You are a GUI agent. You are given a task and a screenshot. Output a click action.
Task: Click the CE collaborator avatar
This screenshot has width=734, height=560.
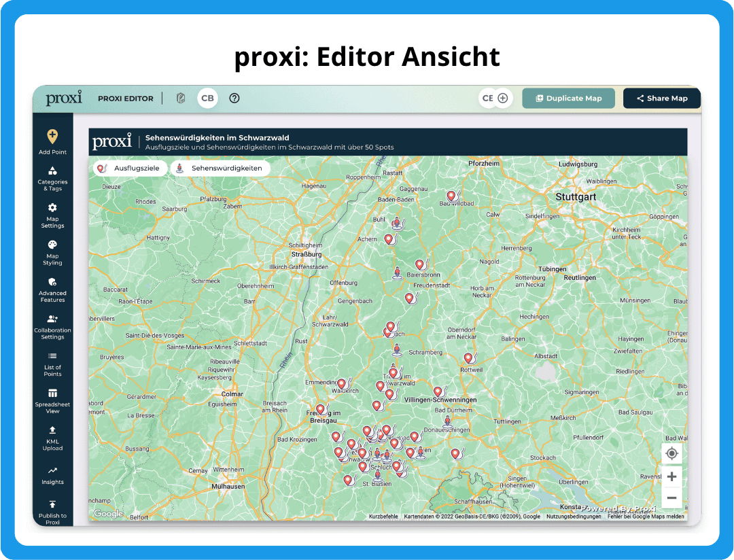click(x=487, y=99)
